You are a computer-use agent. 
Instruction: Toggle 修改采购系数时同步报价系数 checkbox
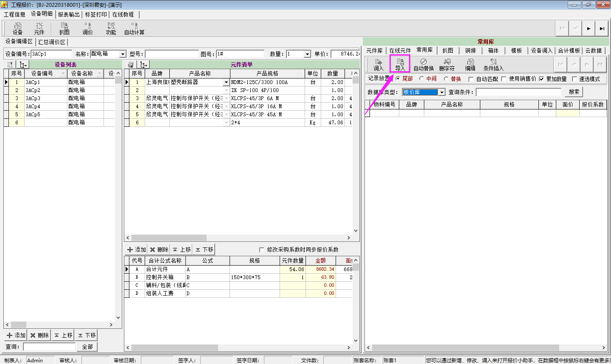(261, 249)
